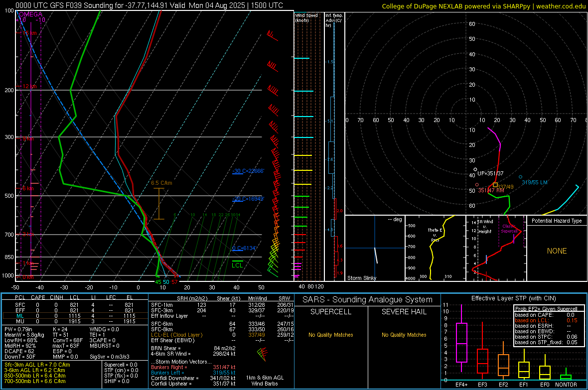Viewport: 588px width, 390px height.
Task: Select the '319/55 LM' hodograph label
Action: (x=535, y=183)
